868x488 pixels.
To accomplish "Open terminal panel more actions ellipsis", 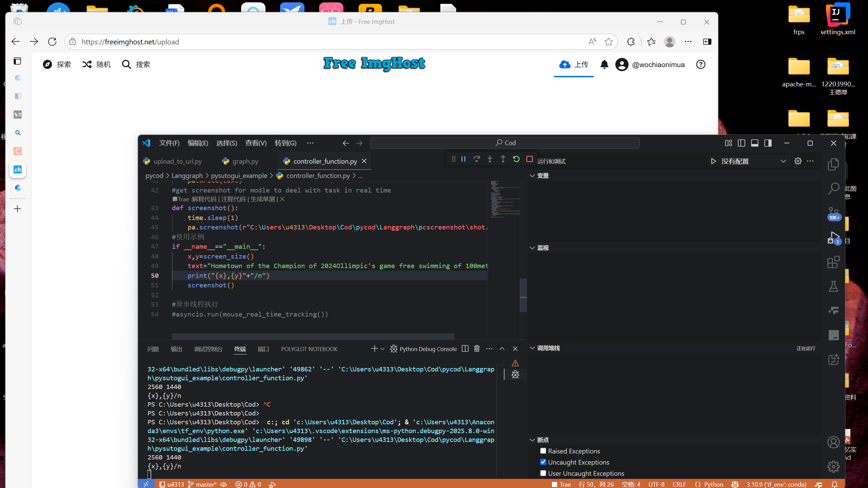I will 489,349.
